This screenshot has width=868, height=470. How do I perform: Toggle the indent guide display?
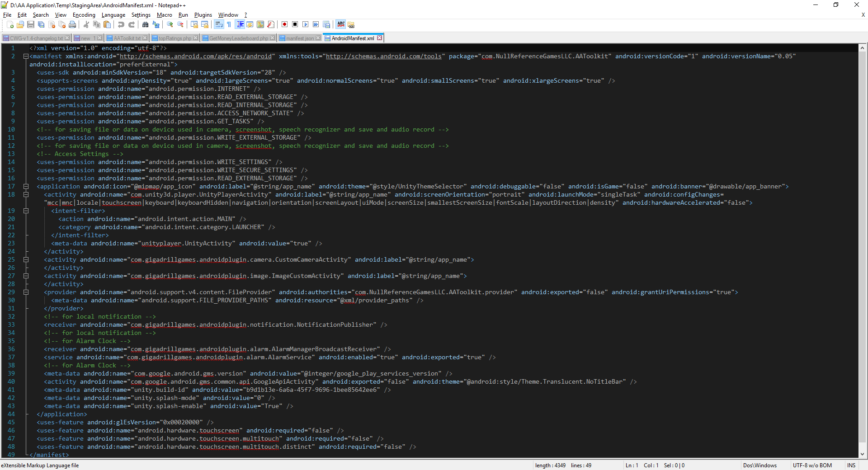[x=240, y=25]
